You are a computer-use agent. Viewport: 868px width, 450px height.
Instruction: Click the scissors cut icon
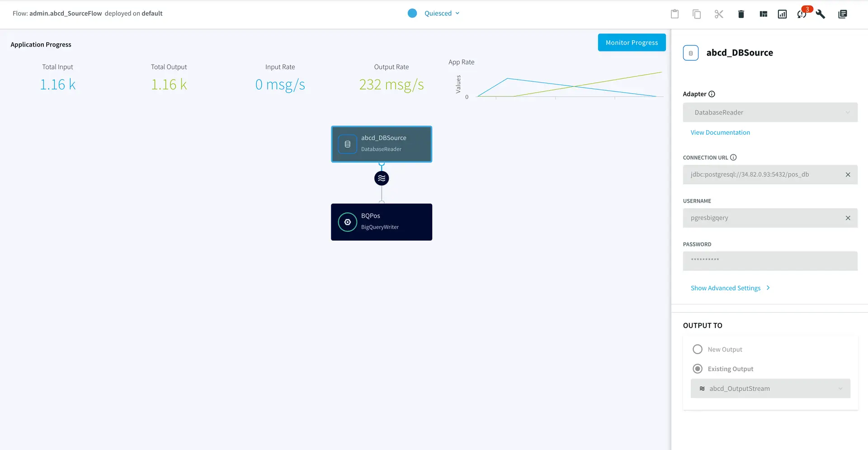coord(719,14)
